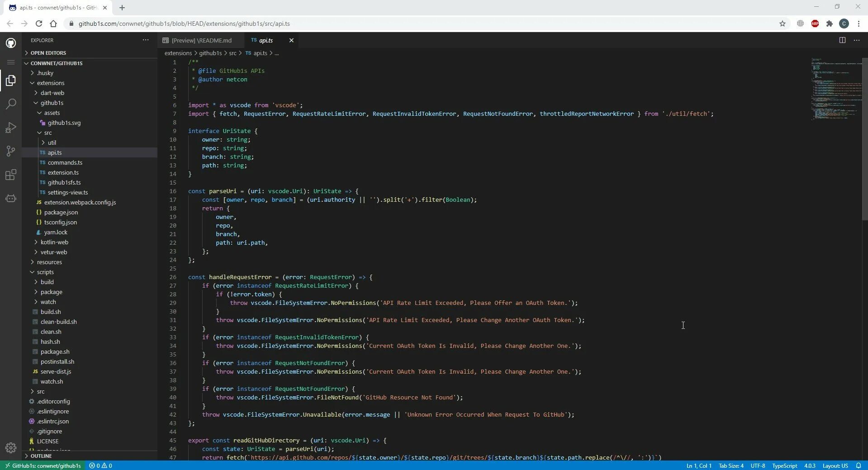Screen dimensions: 868x470
Task: Click the browser address bar URL
Action: click(x=184, y=24)
